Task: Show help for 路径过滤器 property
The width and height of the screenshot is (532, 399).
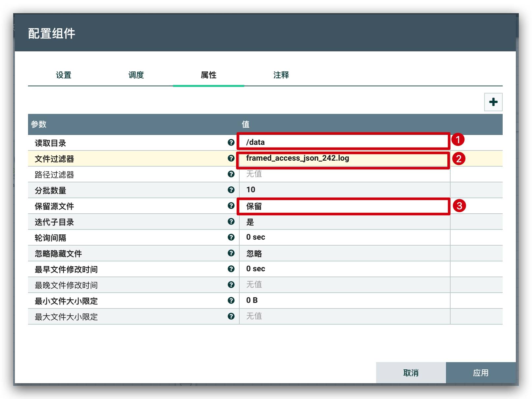Action: tap(231, 174)
